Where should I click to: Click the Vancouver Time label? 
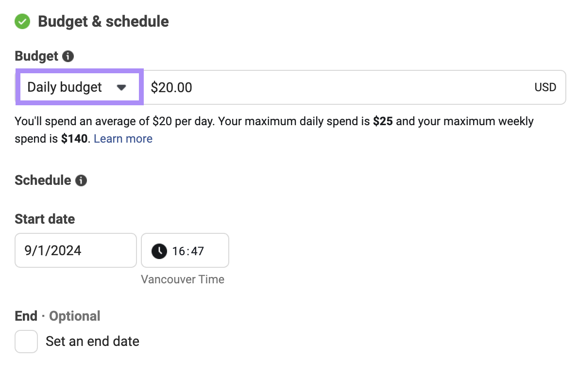click(183, 279)
